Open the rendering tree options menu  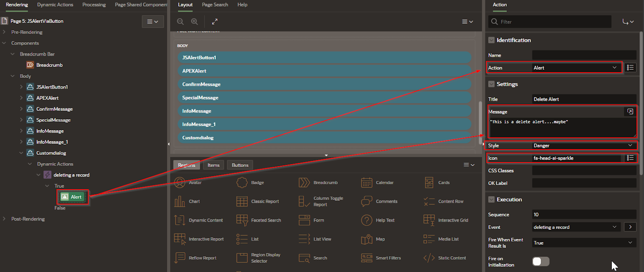(x=153, y=22)
